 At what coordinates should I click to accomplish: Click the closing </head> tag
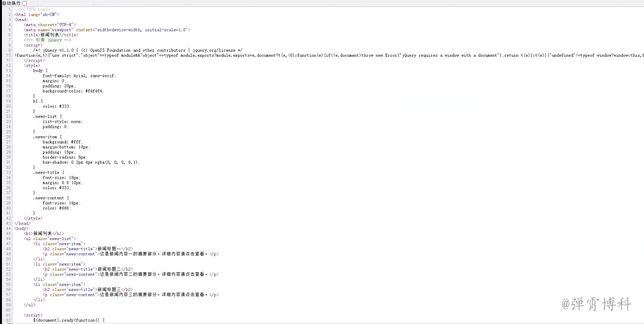tap(23, 223)
